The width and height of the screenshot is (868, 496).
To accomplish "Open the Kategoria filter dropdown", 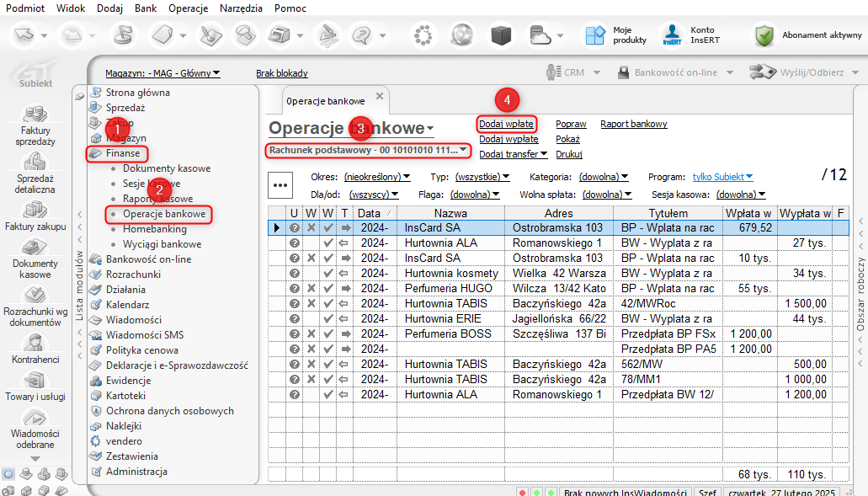I will 604,177.
